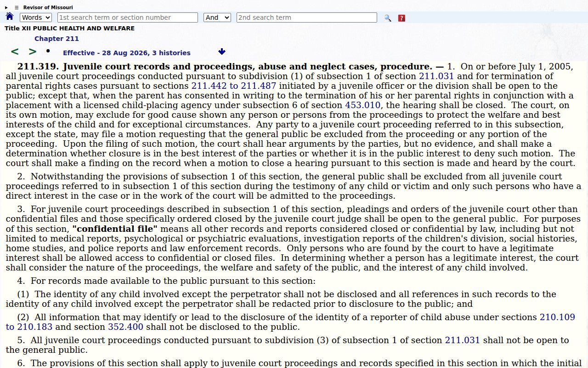Follow the 211.442 to 211.487 link
This screenshot has width=588, height=368.
point(234,86)
